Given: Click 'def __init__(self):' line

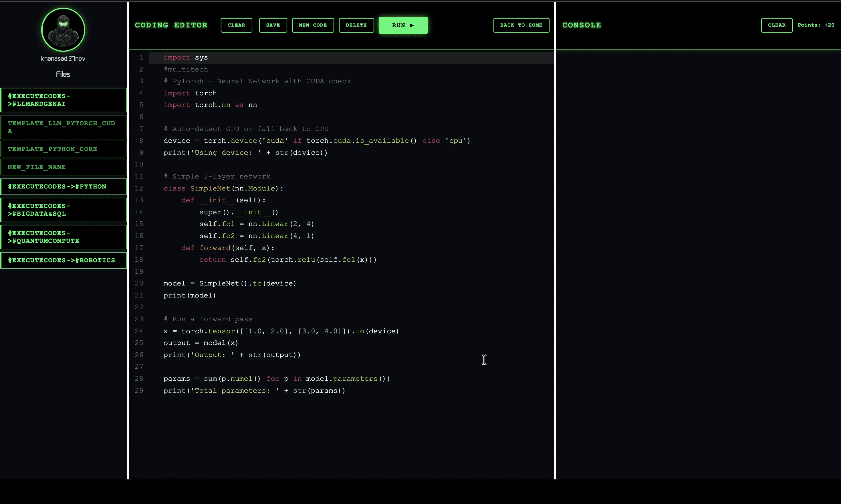Looking at the screenshot, I should (x=223, y=200).
